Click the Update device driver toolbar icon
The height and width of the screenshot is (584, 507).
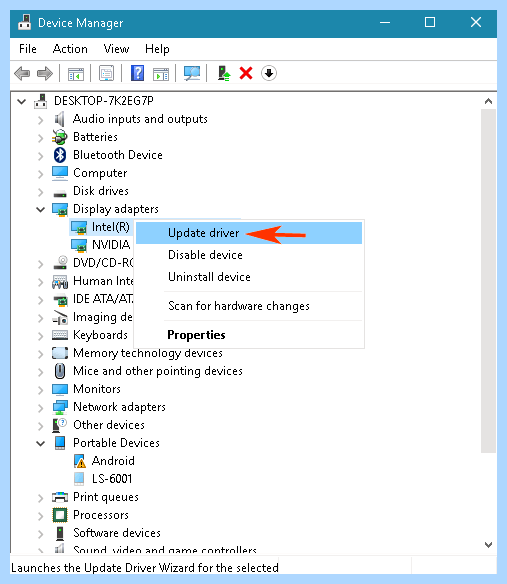[224, 73]
